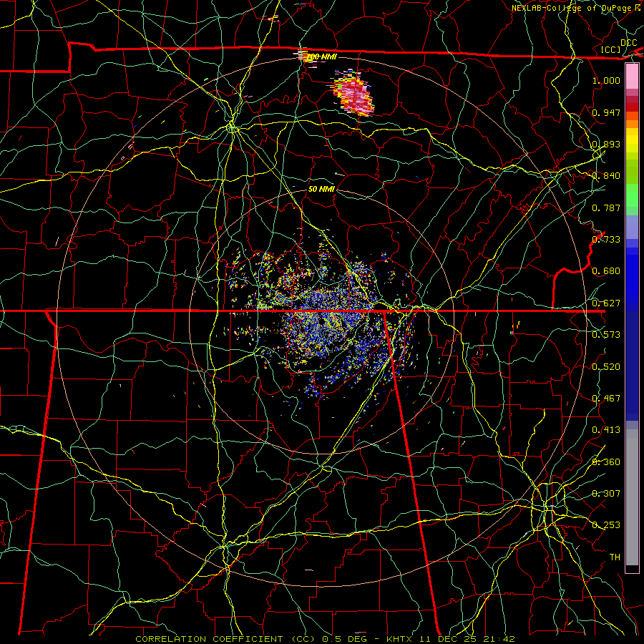Click the DCC product label above the legend
Viewport: 644px width, 644px height.
pos(628,43)
